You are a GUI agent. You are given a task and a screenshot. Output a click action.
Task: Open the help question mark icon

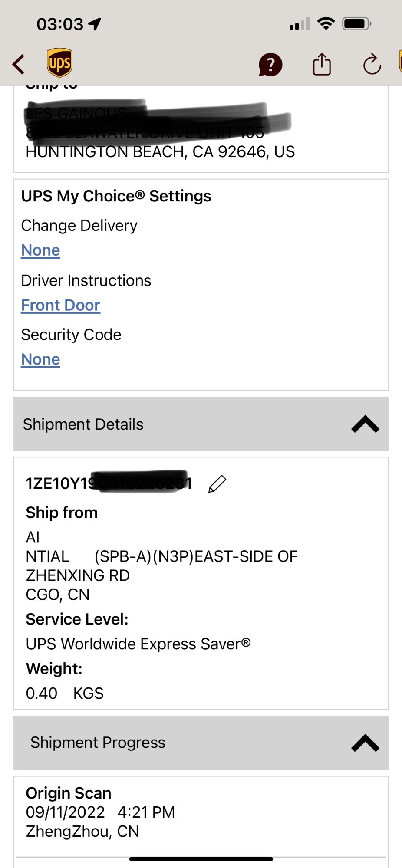tap(270, 65)
